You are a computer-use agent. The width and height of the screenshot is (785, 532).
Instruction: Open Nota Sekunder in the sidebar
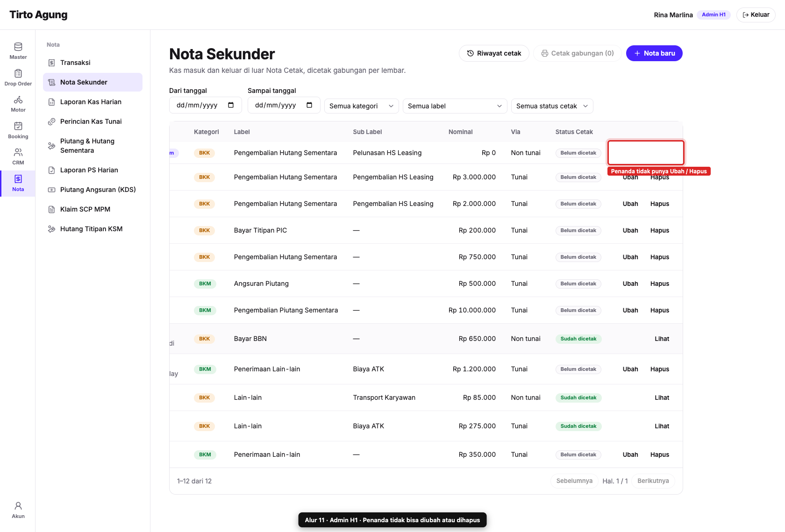(x=93, y=82)
